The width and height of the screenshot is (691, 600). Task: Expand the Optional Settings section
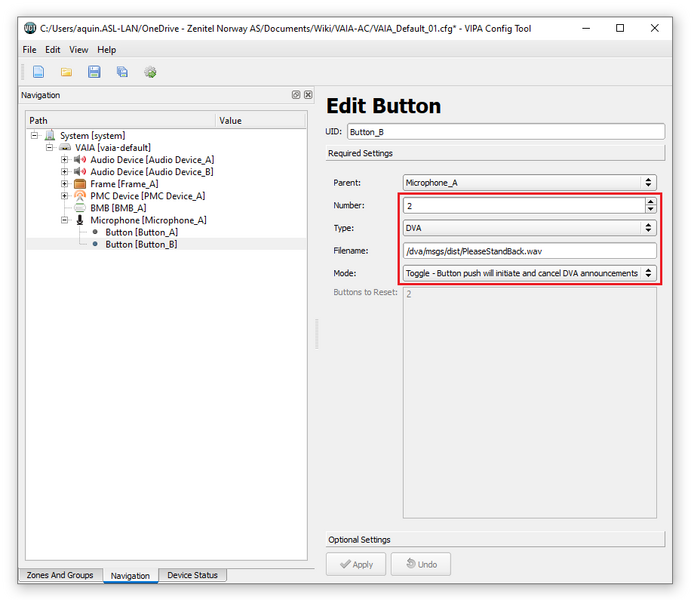coord(495,540)
